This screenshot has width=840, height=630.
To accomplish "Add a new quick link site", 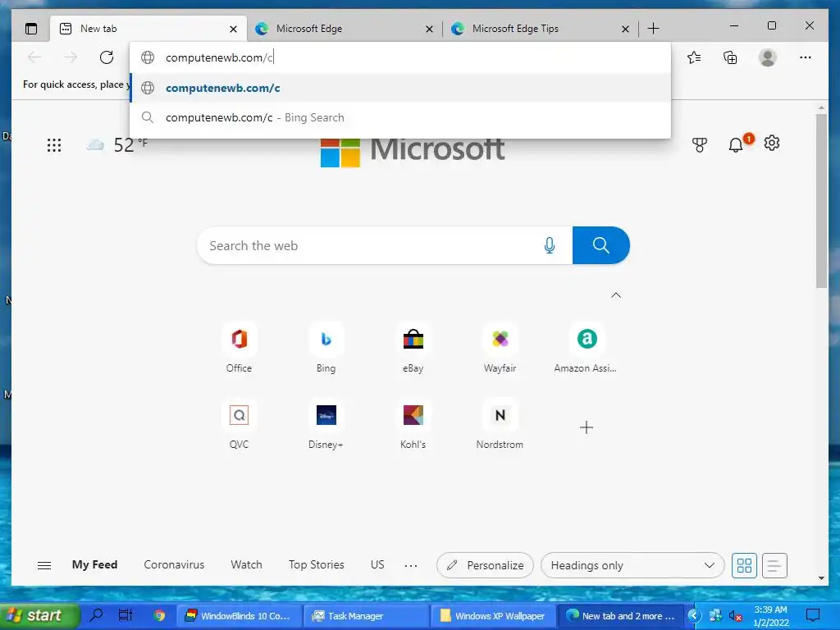I will click(587, 427).
